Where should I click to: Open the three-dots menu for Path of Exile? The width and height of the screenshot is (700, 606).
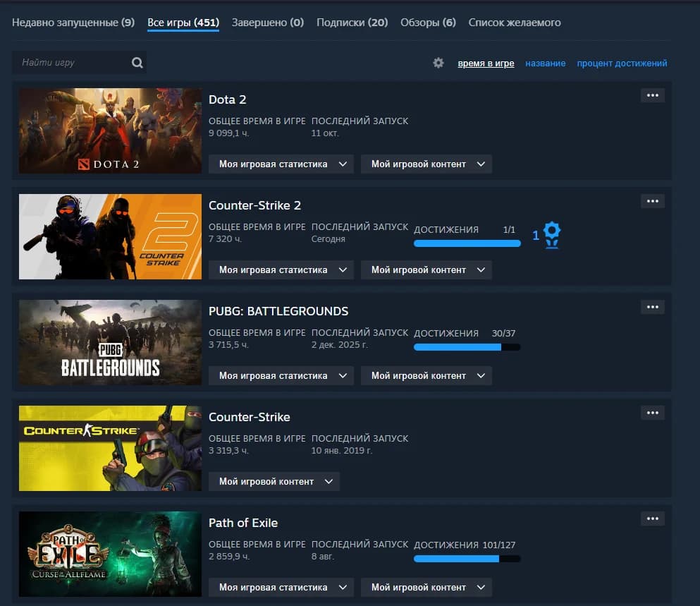[653, 519]
